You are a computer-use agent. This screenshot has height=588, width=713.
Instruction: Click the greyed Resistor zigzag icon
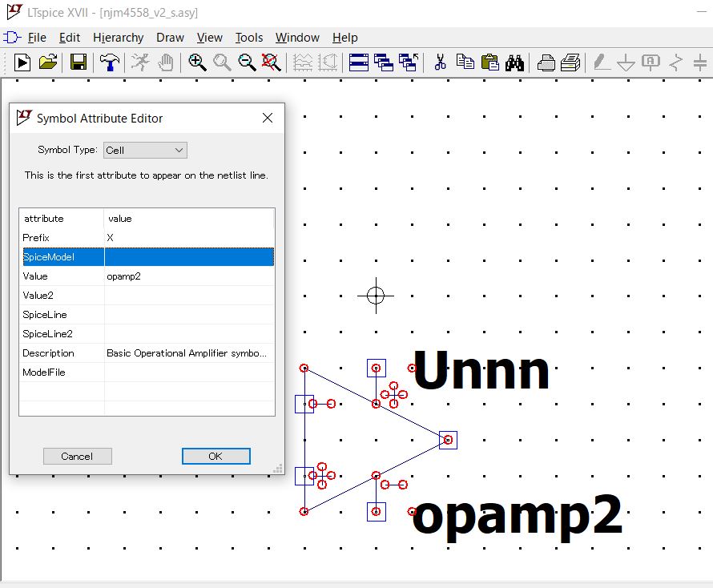[x=675, y=62]
